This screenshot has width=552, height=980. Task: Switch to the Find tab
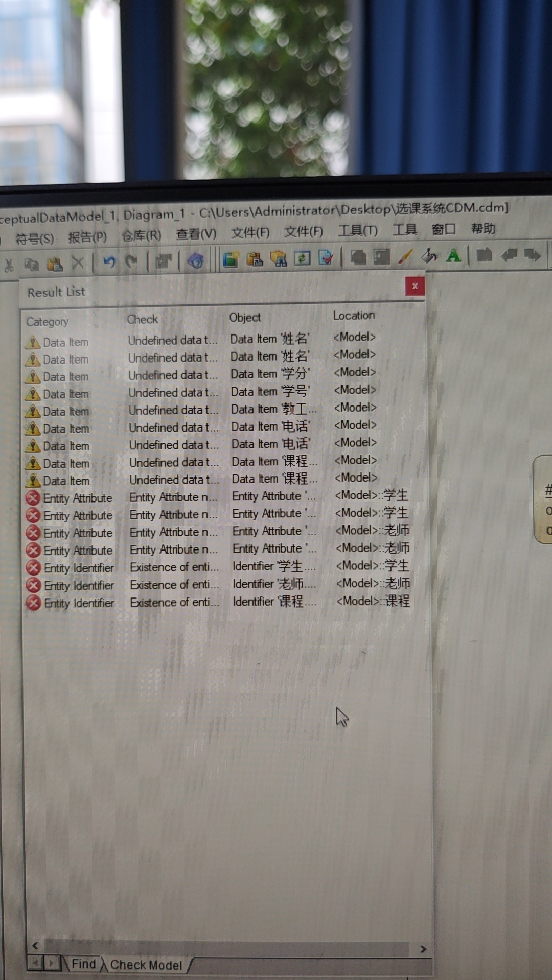[x=83, y=964]
